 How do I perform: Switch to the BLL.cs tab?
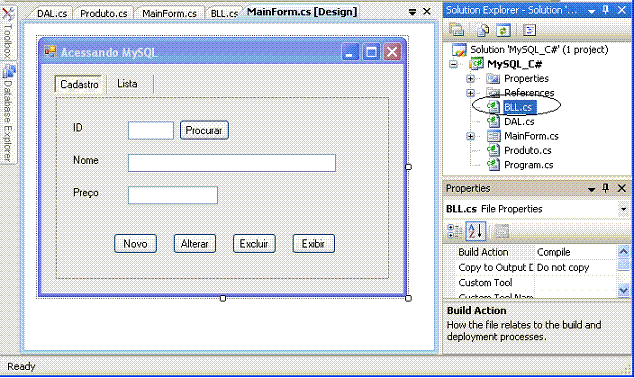224,13
